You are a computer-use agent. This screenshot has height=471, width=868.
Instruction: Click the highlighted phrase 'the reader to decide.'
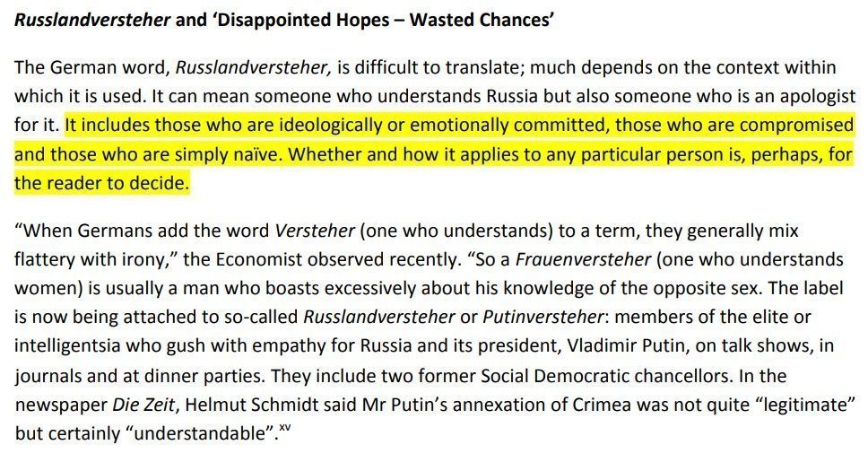pos(102,183)
